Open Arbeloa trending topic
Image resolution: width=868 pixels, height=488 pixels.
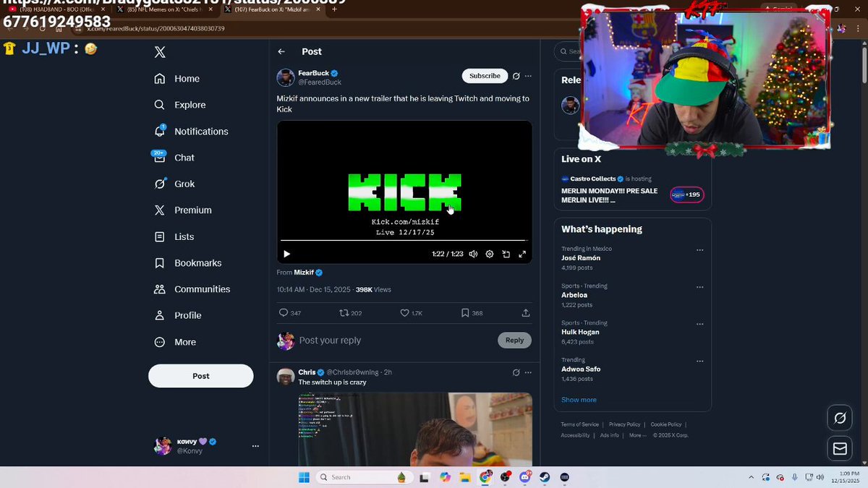574,295
